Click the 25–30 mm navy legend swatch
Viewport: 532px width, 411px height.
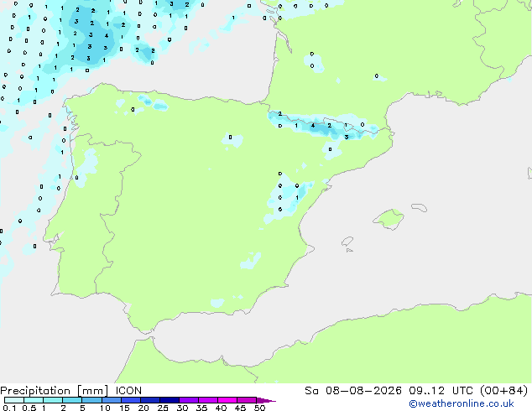pos(170,400)
